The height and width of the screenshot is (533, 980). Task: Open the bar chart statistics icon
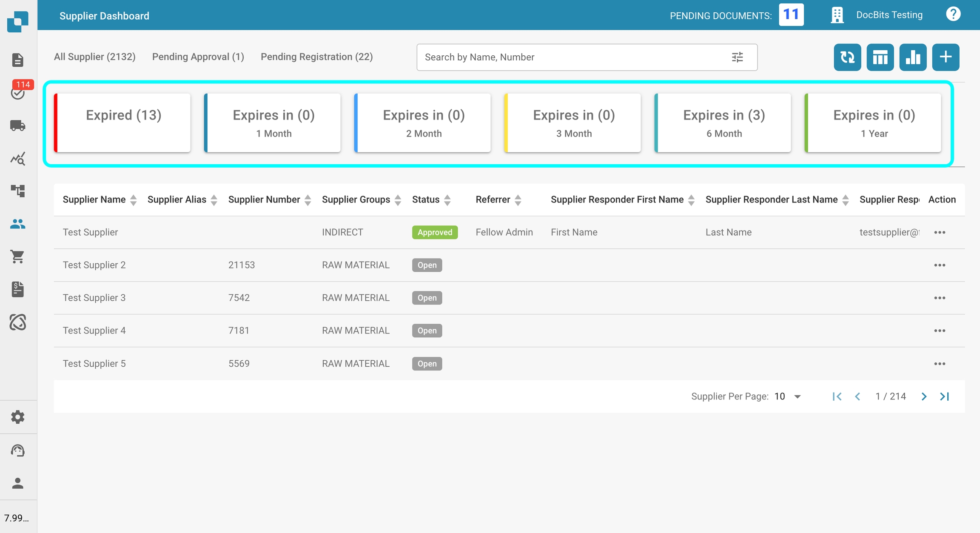912,57
